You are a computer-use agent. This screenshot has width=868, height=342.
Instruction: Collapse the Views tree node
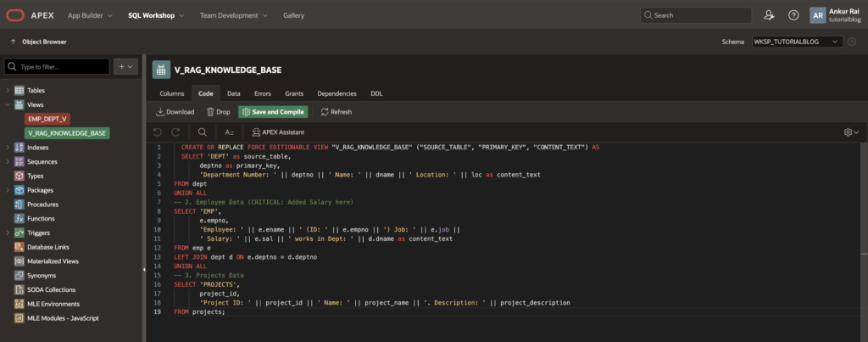[8, 104]
